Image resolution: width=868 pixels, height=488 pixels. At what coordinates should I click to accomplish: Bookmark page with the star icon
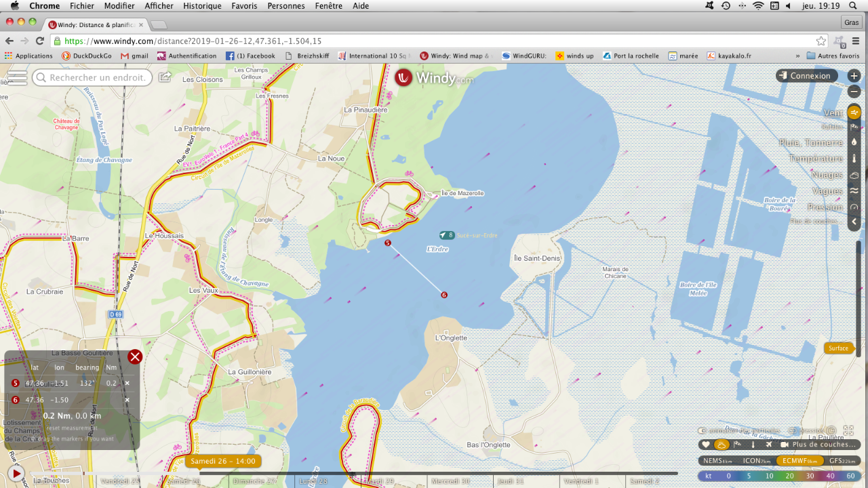pyautogui.click(x=821, y=41)
